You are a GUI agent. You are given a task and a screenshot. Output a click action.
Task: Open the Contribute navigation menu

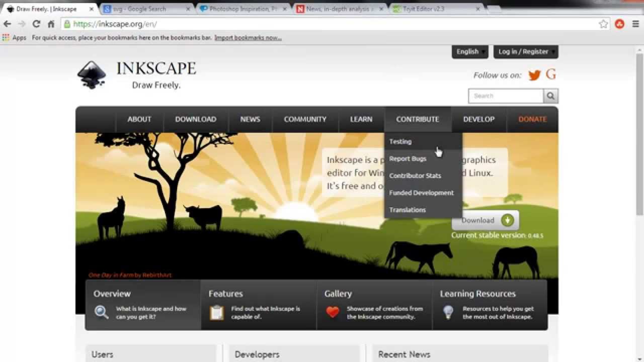pos(417,119)
